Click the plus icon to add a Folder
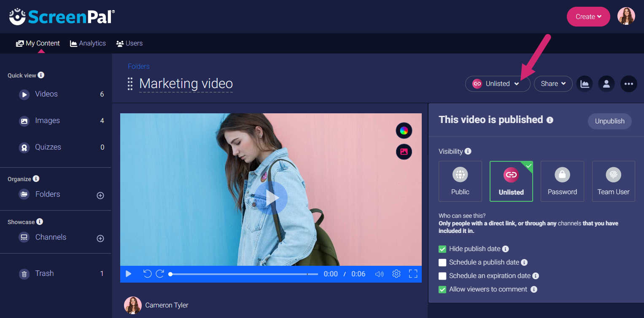The width and height of the screenshot is (644, 318). [x=100, y=195]
